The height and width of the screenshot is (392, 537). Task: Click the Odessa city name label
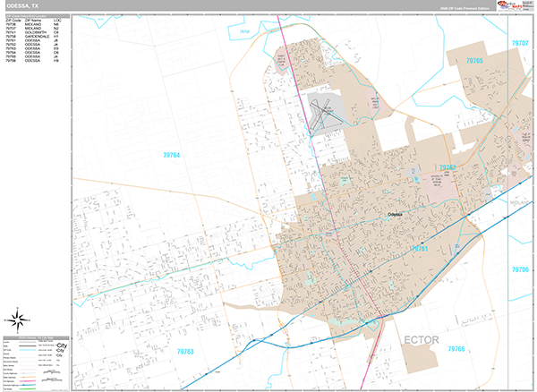point(396,215)
